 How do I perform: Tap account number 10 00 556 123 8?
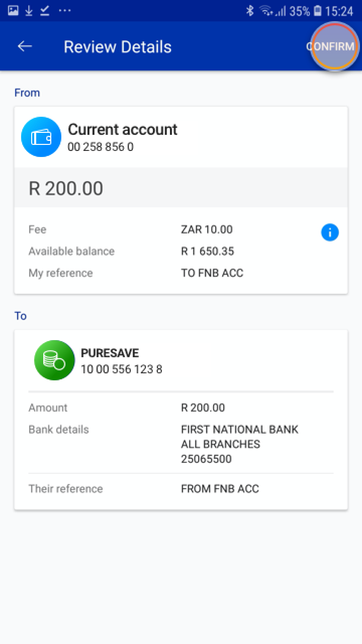(121, 369)
